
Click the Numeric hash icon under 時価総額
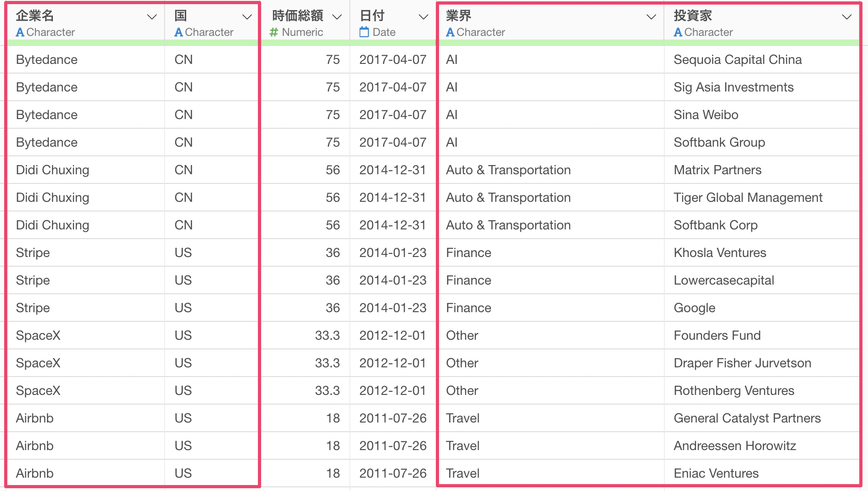pyautogui.click(x=274, y=32)
